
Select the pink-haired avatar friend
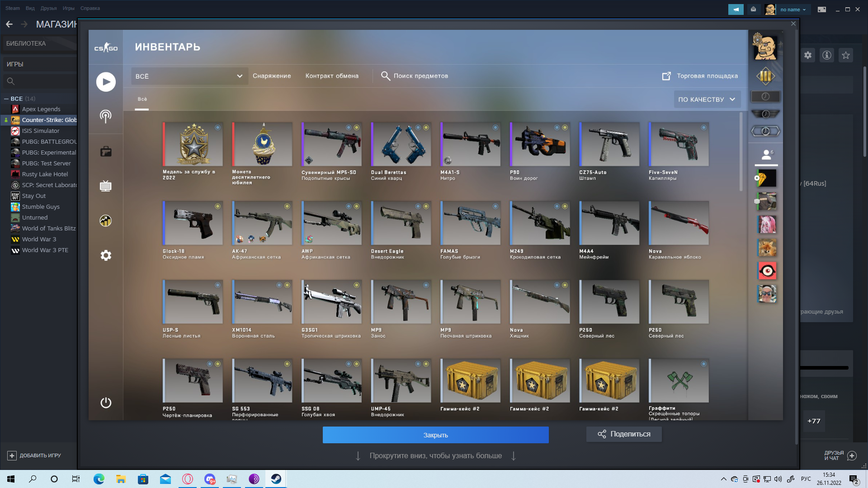coord(767,225)
